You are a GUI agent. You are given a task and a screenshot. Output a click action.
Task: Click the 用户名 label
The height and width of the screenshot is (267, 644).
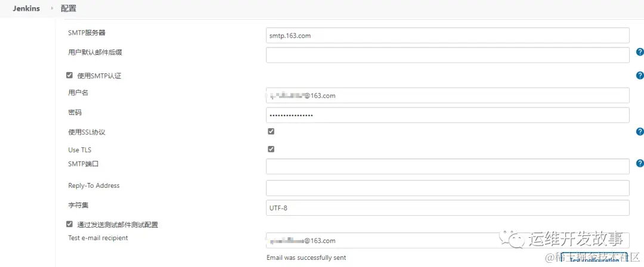[78, 92]
